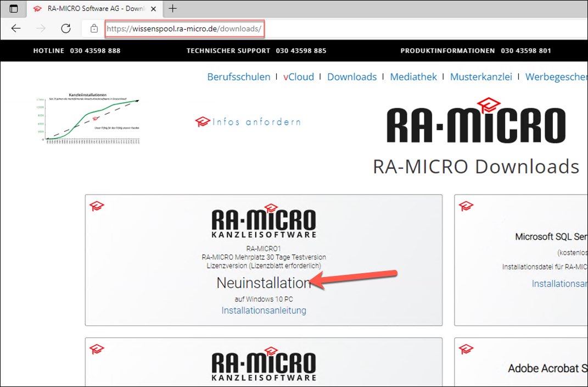
Task: Click graduation cap icon in Adobe Acrobat card
Action: 466,349
